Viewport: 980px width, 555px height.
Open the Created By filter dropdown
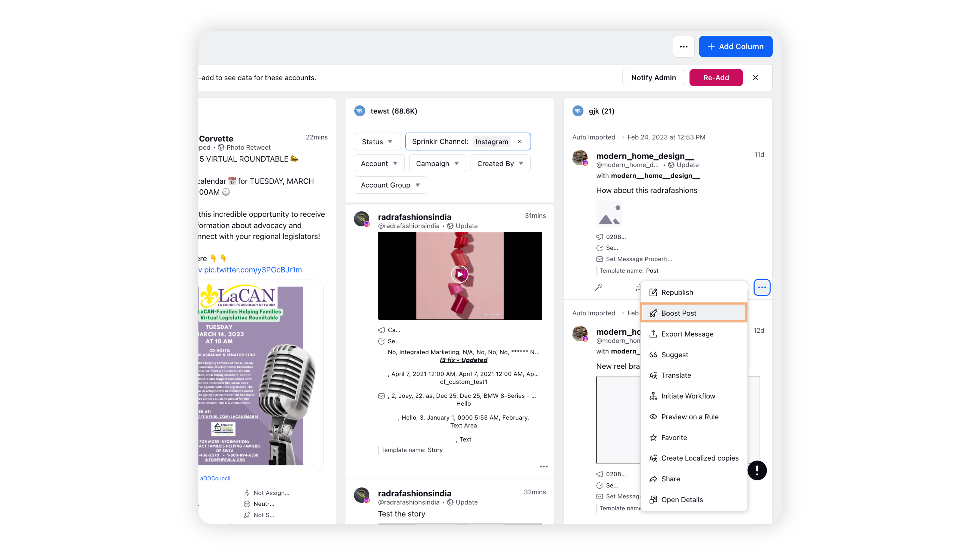click(500, 163)
